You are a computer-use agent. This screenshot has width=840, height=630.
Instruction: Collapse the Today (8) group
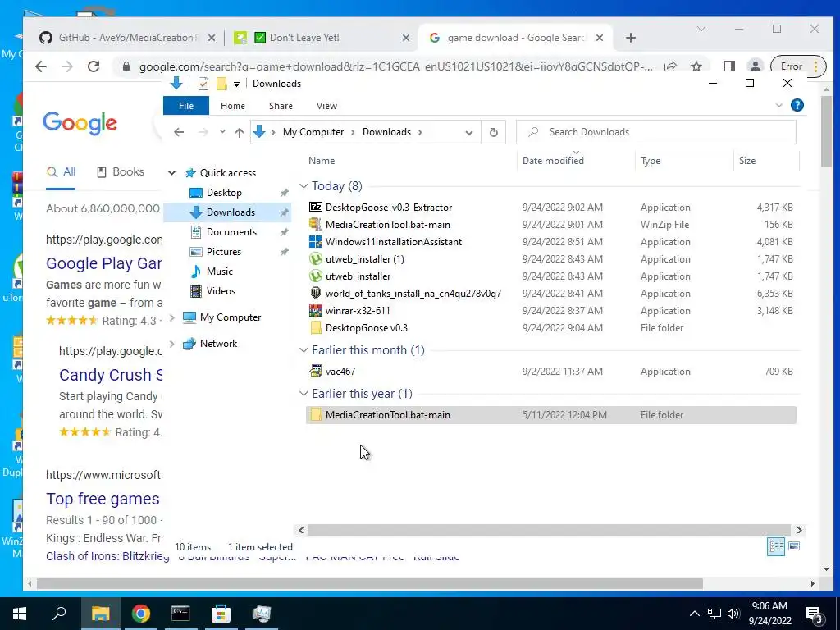(304, 186)
